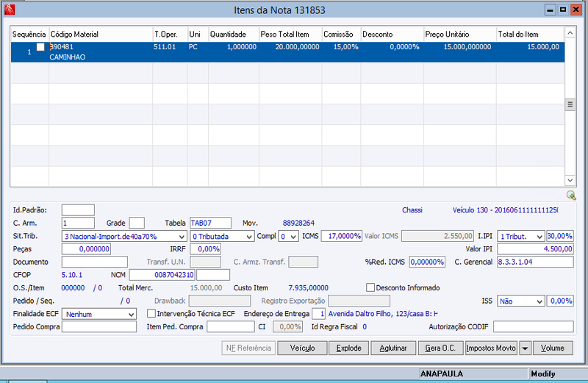Click the 15.000,00 total in item row

[x=543, y=47]
